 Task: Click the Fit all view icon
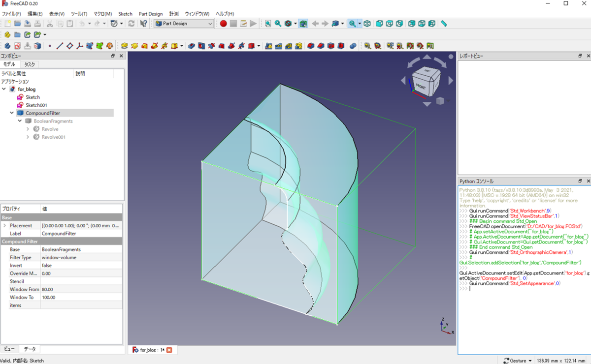(268, 23)
